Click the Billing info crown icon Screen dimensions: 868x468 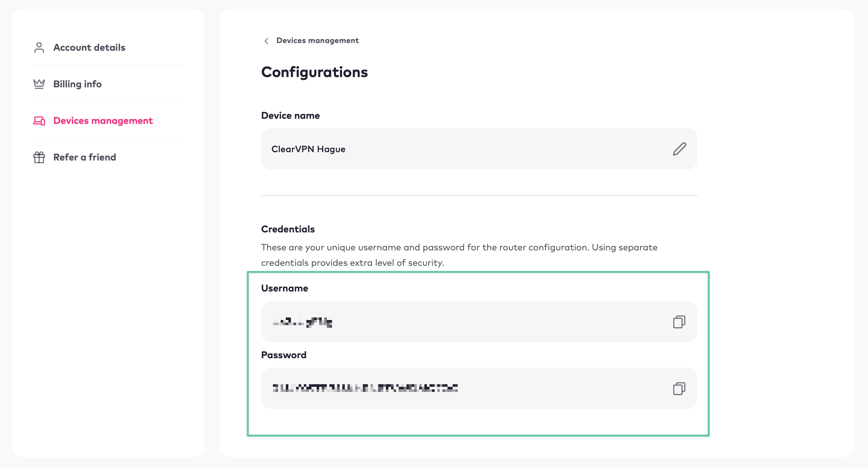39,84
